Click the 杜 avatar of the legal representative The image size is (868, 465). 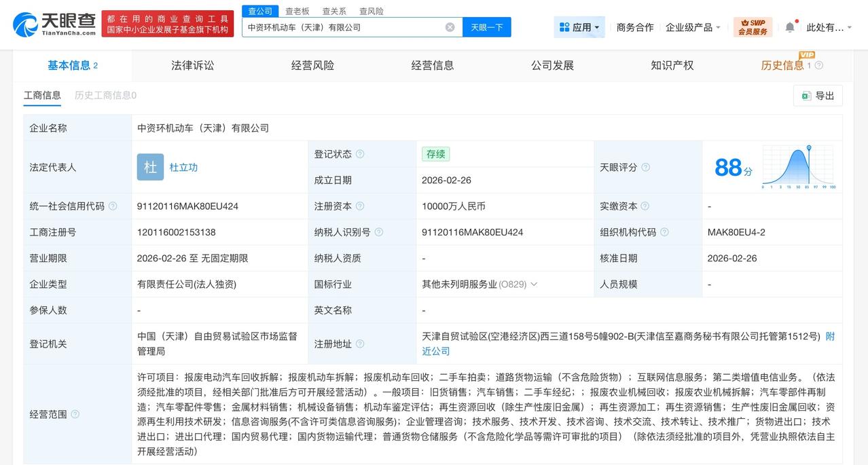pos(149,167)
